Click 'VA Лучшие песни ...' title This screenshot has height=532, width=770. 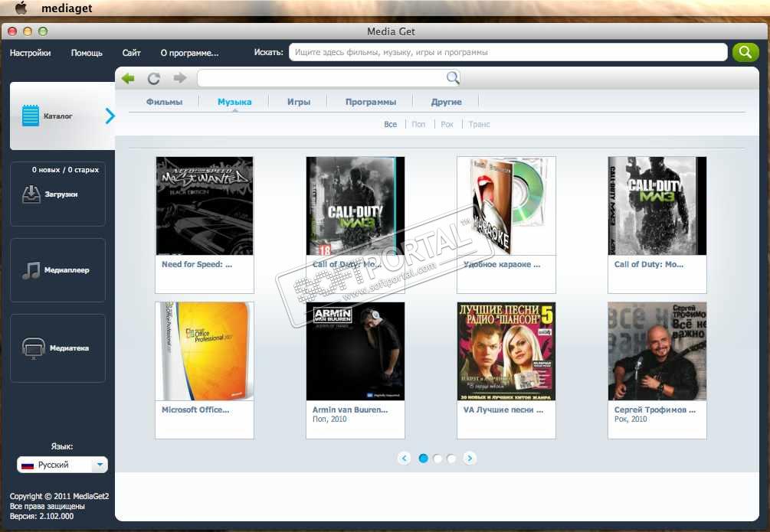pos(503,410)
